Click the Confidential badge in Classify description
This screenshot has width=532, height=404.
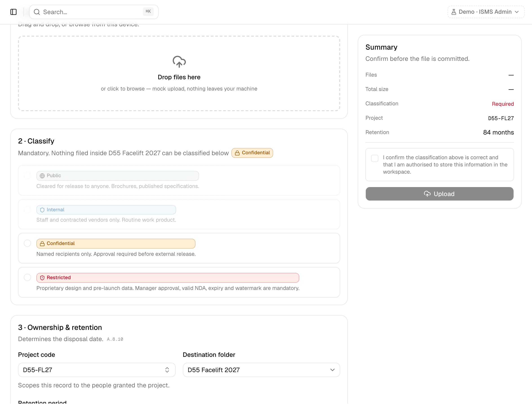click(x=252, y=153)
